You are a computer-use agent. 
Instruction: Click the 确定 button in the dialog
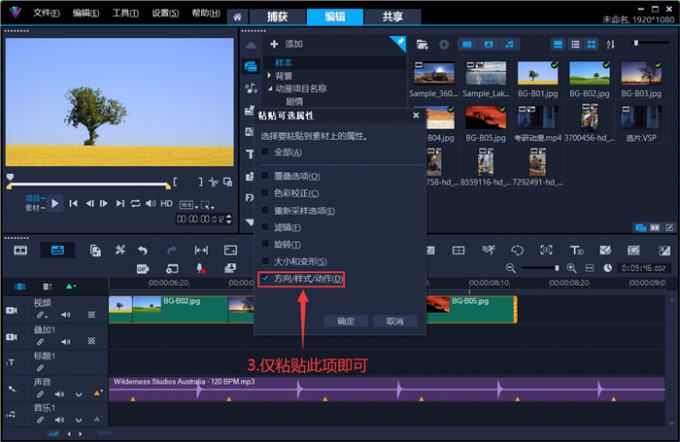click(346, 321)
